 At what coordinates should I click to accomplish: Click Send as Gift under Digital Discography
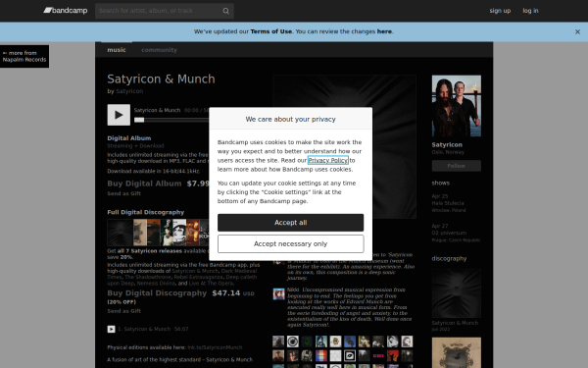click(x=124, y=311)
